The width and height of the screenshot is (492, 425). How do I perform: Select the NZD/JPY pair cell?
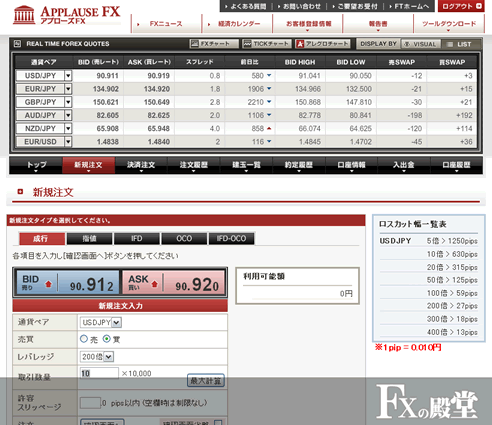click(x=40, y=128)
